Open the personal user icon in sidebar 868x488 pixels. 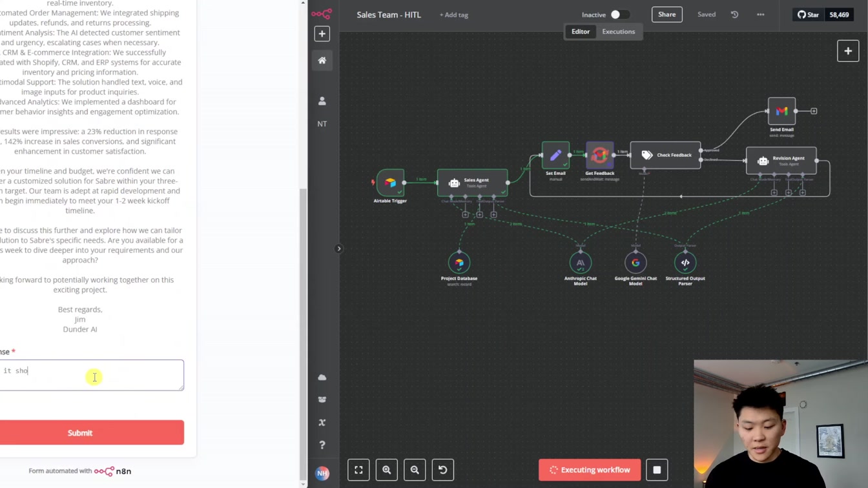point(322,101)
